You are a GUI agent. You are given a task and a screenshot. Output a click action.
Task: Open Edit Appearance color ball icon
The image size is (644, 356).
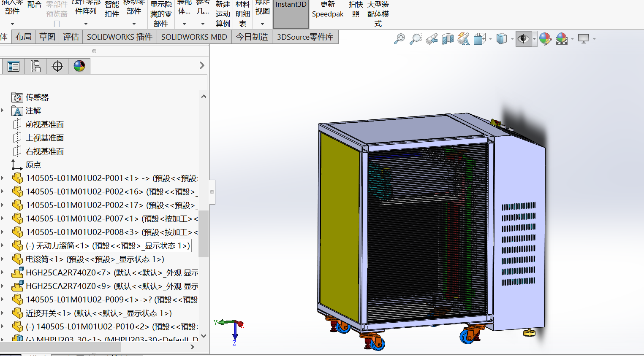545,39
